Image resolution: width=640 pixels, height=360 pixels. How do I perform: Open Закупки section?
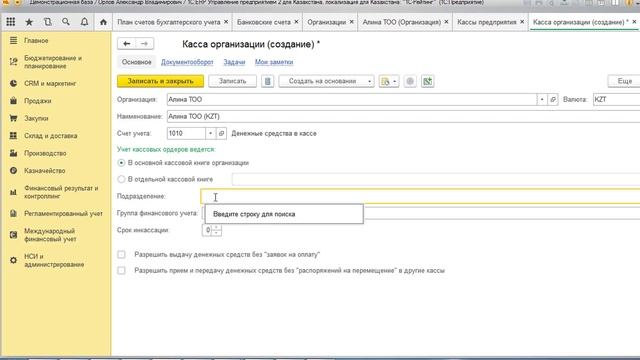pyautogui.click(x=36, y=118)
